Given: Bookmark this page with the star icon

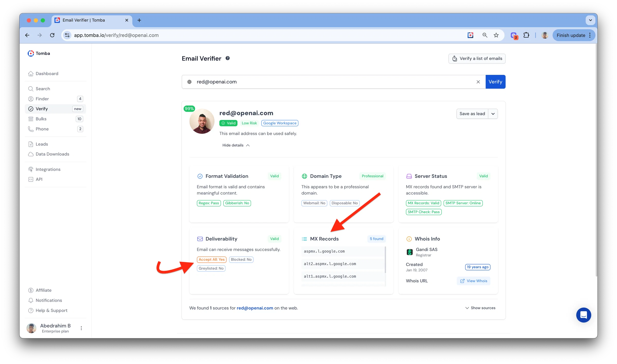Looking at the screenshot, I should (x=496, y=35).
